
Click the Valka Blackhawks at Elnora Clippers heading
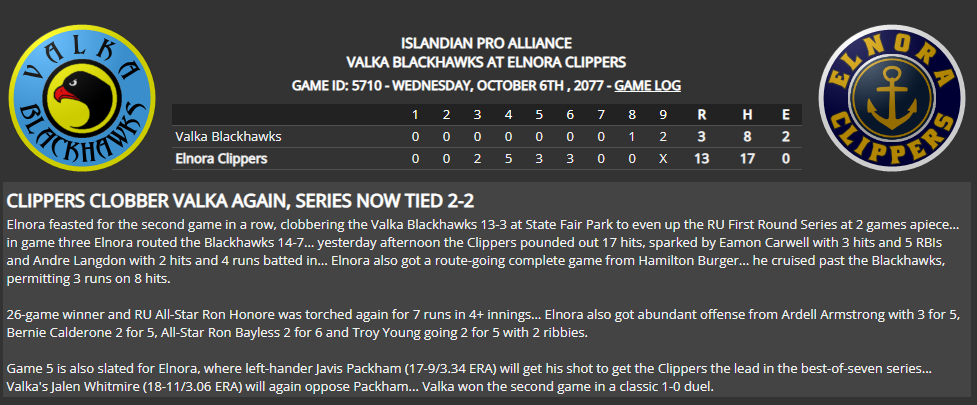click(487, 62)
